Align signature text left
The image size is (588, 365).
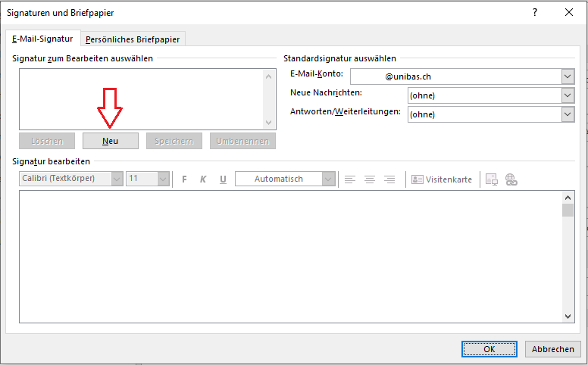350,179
